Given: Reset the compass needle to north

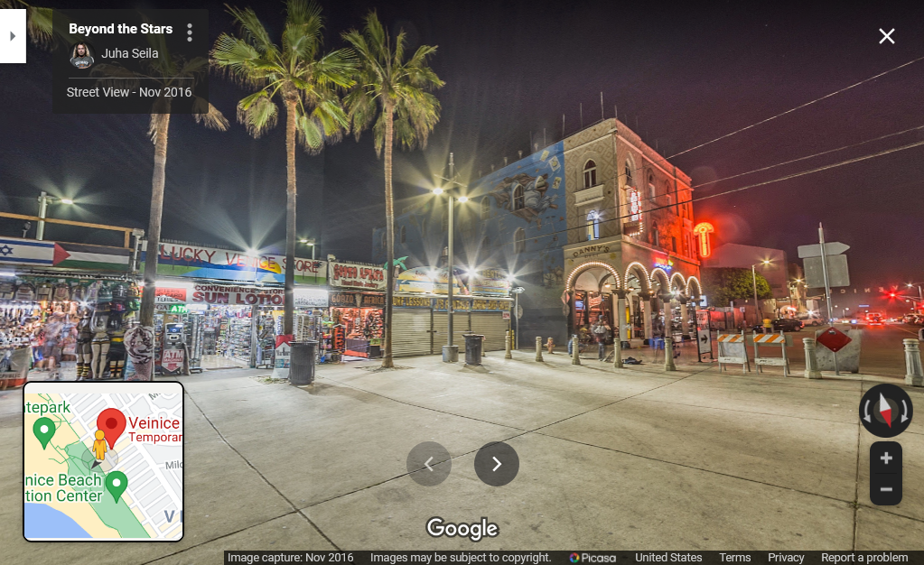Looking at the screenshot, I should click(x=886, y=410).
